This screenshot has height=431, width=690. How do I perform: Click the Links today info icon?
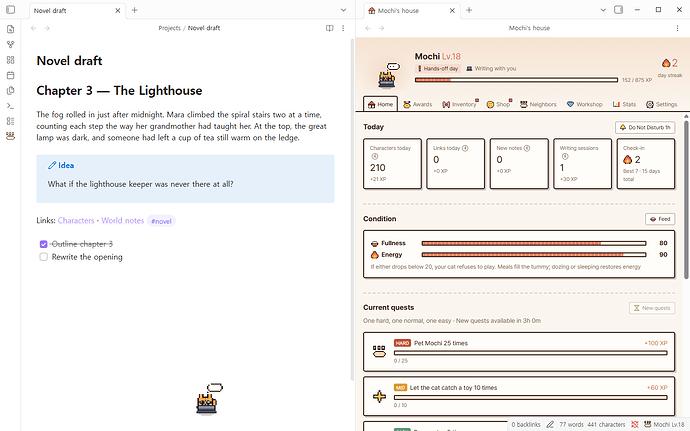pyautogui.click(x=465, y=148)
